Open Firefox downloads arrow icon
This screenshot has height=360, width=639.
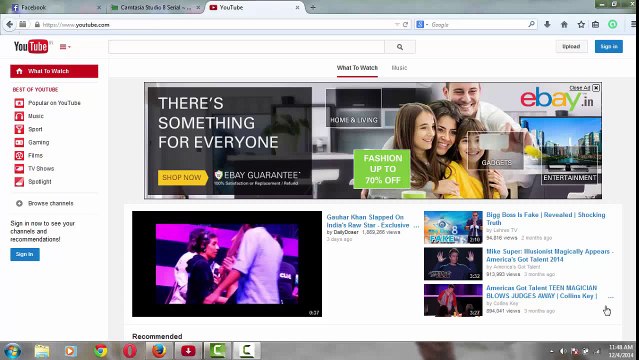click(547, 24)
